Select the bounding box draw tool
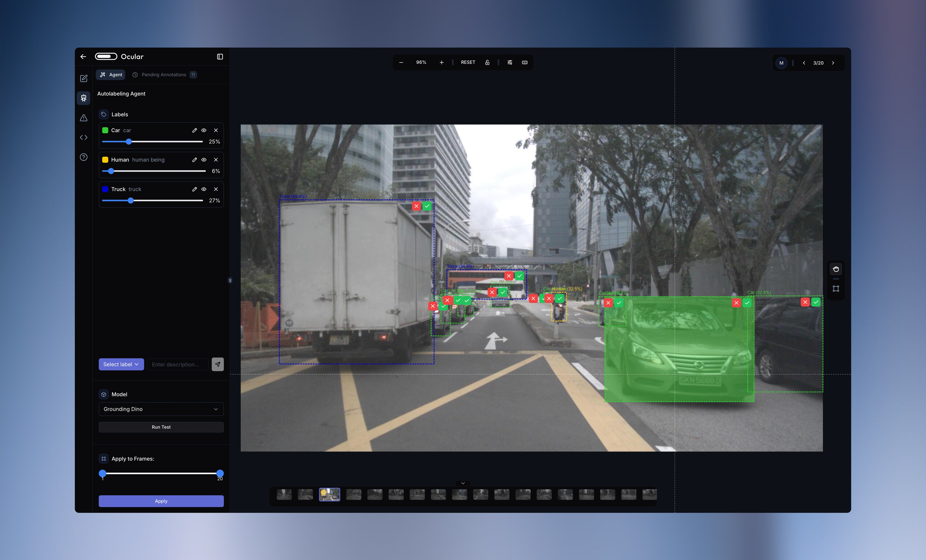926x560 pixels. pyautogui.click(x=836, y=289)
